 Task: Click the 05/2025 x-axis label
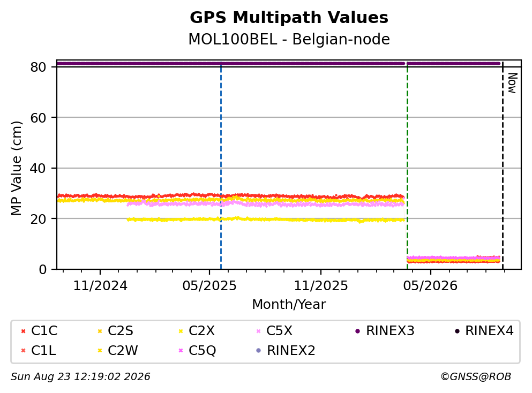(209, 286)
